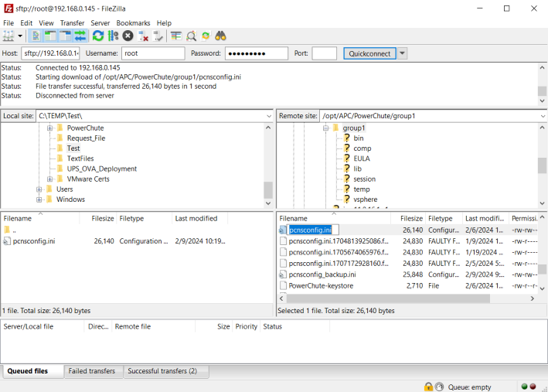The width and height of the screenshot is (548, 392).
Task: Select the UPS_OVA_Deployment local folder
Action: click(x=102, y=169)
